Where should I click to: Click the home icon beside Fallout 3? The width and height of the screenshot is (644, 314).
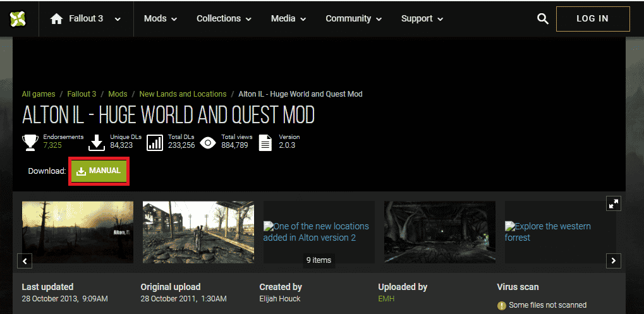coord(56,19)
